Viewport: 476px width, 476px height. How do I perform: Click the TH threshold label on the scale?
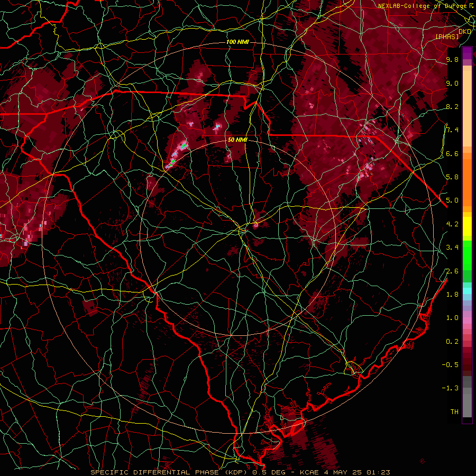click(x=454, y=412)
